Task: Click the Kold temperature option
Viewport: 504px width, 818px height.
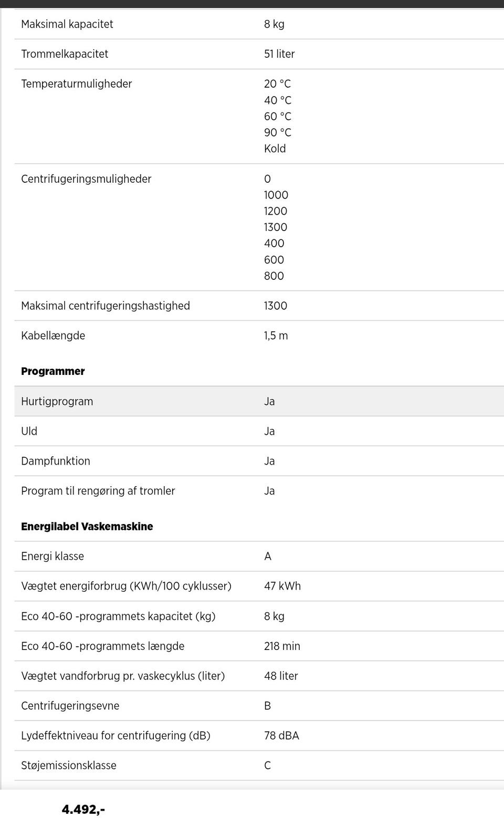Action: [x=275, y=149]
